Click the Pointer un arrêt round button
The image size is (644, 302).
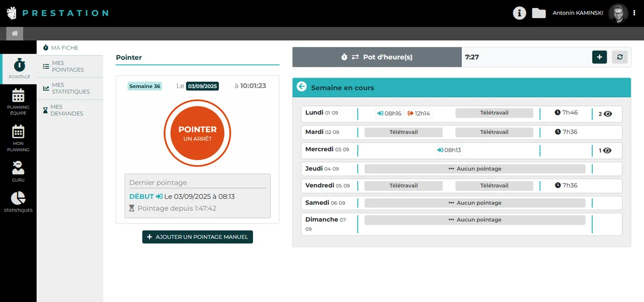pos(197,133)
